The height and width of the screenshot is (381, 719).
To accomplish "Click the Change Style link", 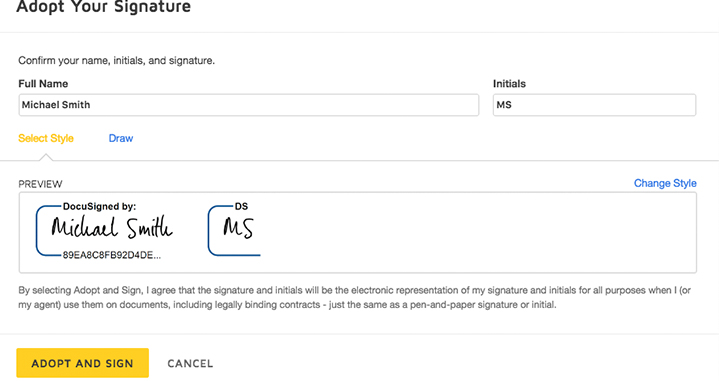I will click(665, 183).
